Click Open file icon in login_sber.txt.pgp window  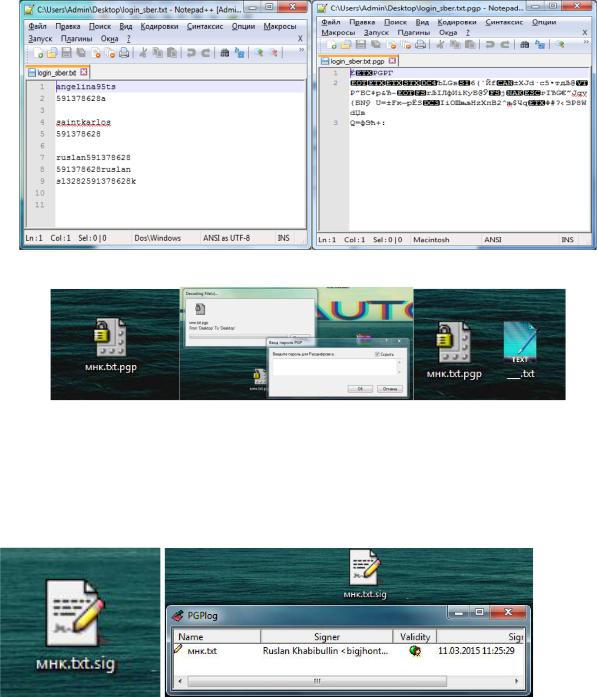pos(346,44)
